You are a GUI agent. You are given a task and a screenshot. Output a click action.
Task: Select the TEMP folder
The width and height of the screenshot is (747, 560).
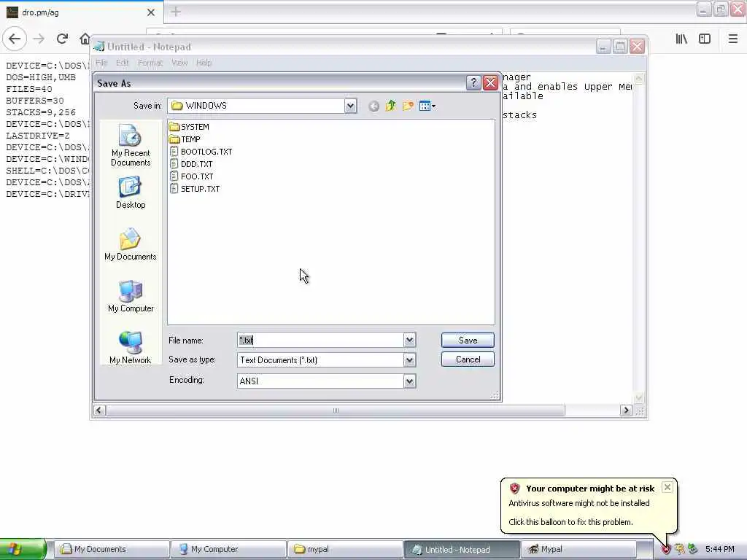[185, 139]
